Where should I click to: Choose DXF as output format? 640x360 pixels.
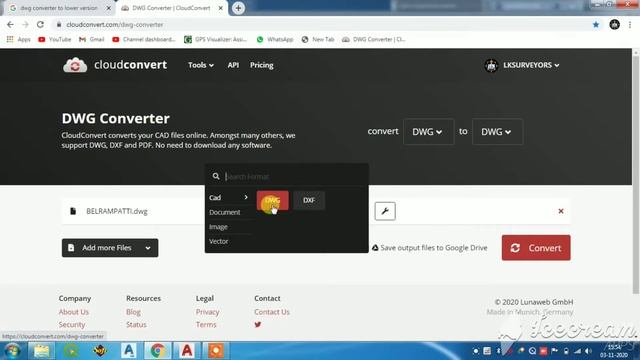coord(309,200)
